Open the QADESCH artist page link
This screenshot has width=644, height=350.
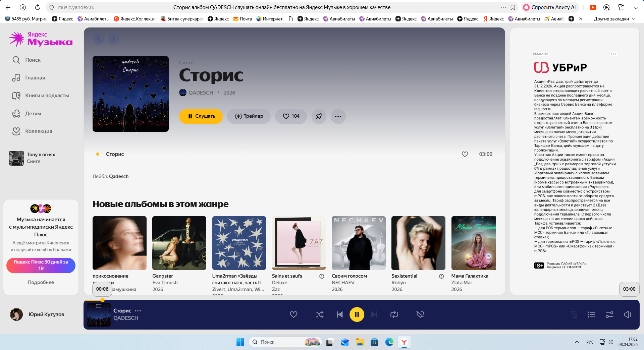[x=201, y=93]
